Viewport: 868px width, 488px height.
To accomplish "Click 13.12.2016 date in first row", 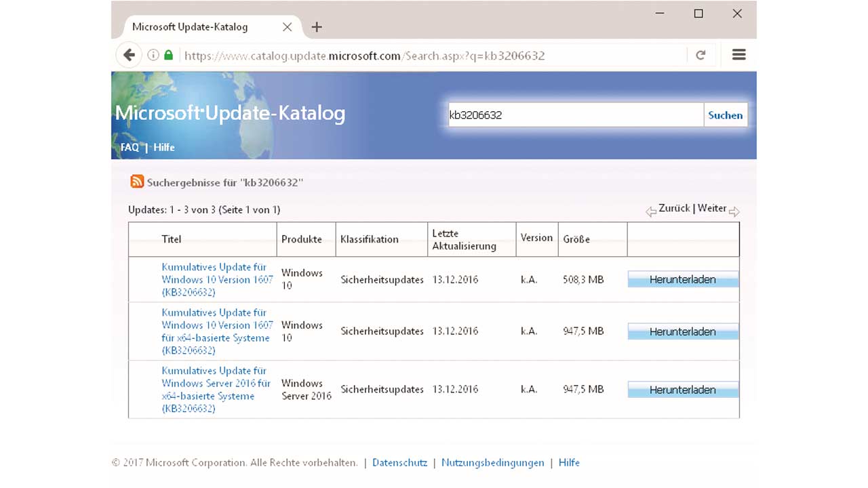I will pos(455,279).
